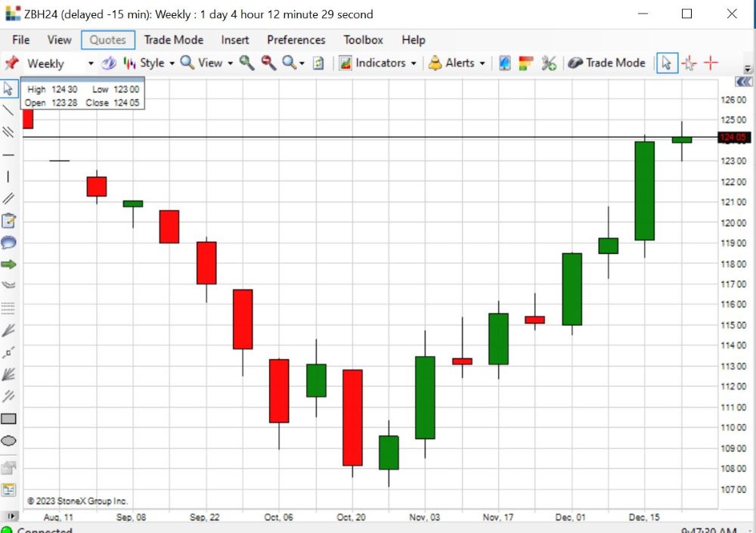Switch to the Trade Mode tab
The width and height of the screenshot is (756, 533).
coord(174,39)
